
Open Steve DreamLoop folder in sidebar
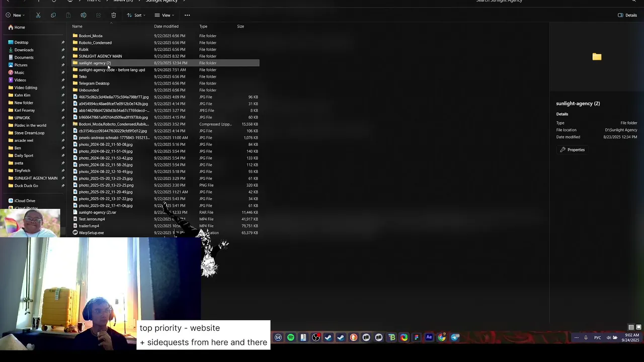[x=29, y=133]
